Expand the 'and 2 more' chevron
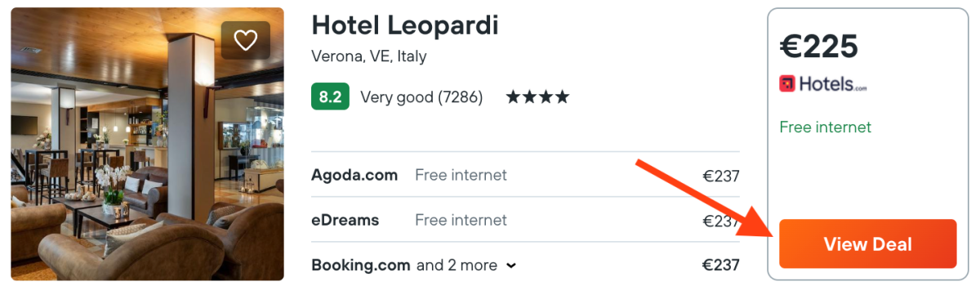Screen dimensions: 980x295 click(511, 266)
